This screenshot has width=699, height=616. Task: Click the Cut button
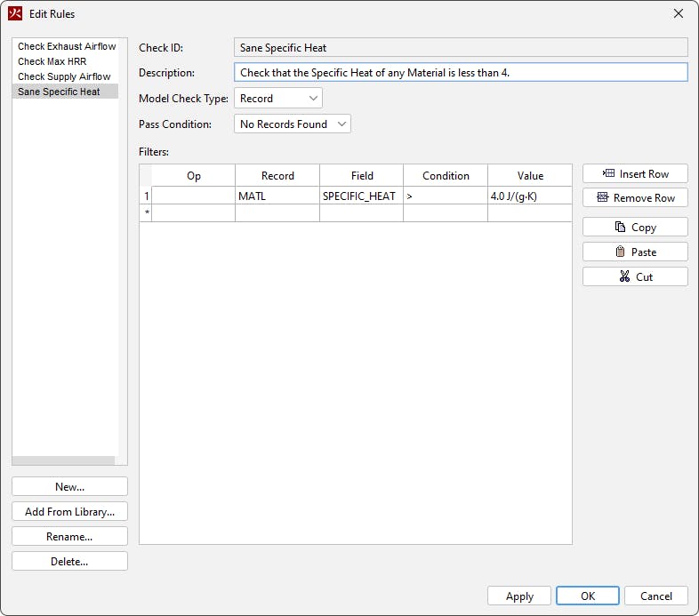click(635, 276)
